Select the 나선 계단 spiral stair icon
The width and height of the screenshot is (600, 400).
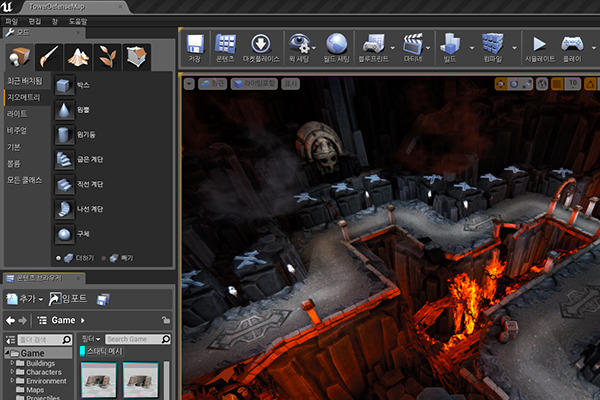coord(64,209)
